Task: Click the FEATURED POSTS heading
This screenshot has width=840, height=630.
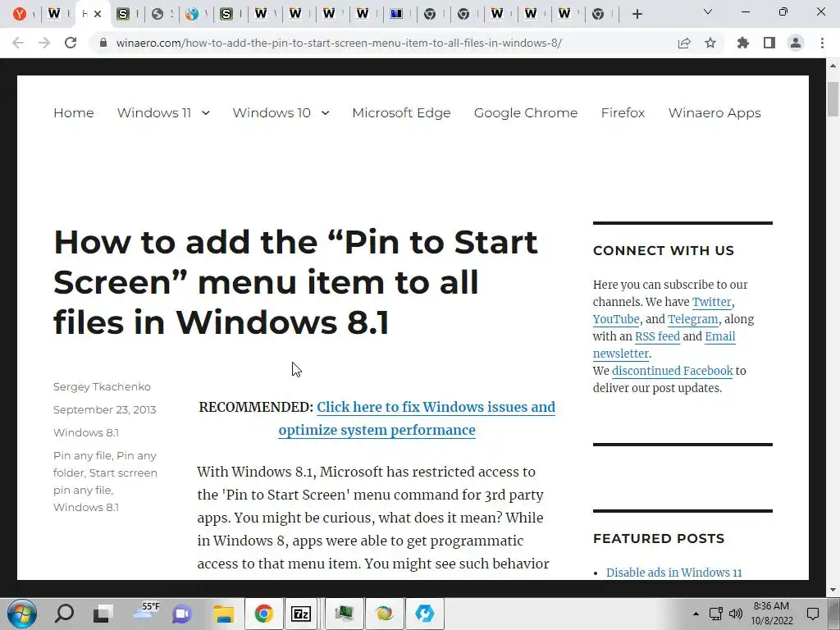Action: (659, 538)
